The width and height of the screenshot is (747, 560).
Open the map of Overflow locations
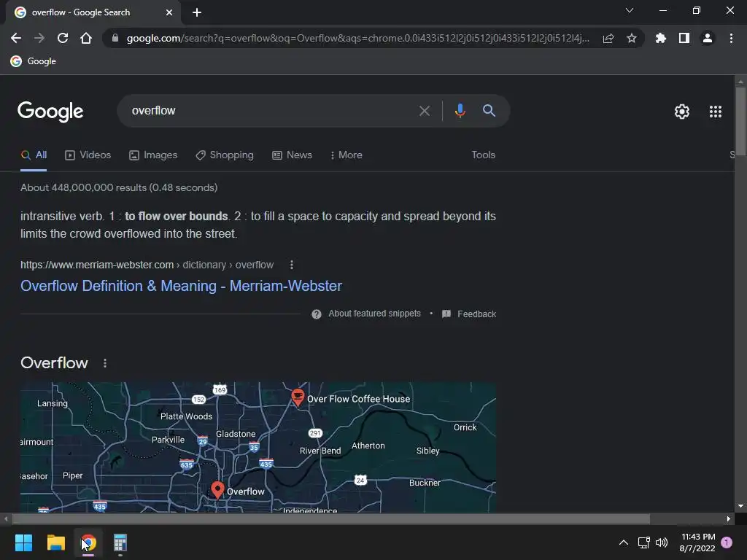pos(258,447)
